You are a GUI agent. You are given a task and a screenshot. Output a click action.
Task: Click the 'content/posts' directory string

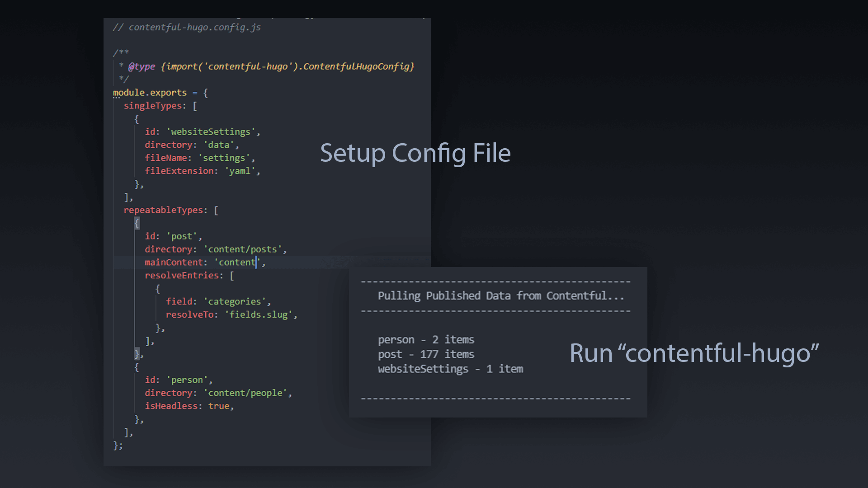point(242,249)
